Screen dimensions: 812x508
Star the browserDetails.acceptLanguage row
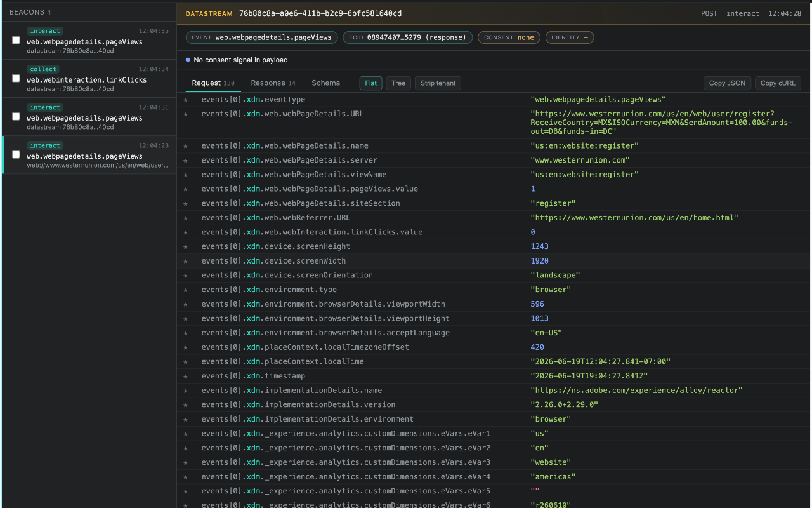click(x=186, y=333)
